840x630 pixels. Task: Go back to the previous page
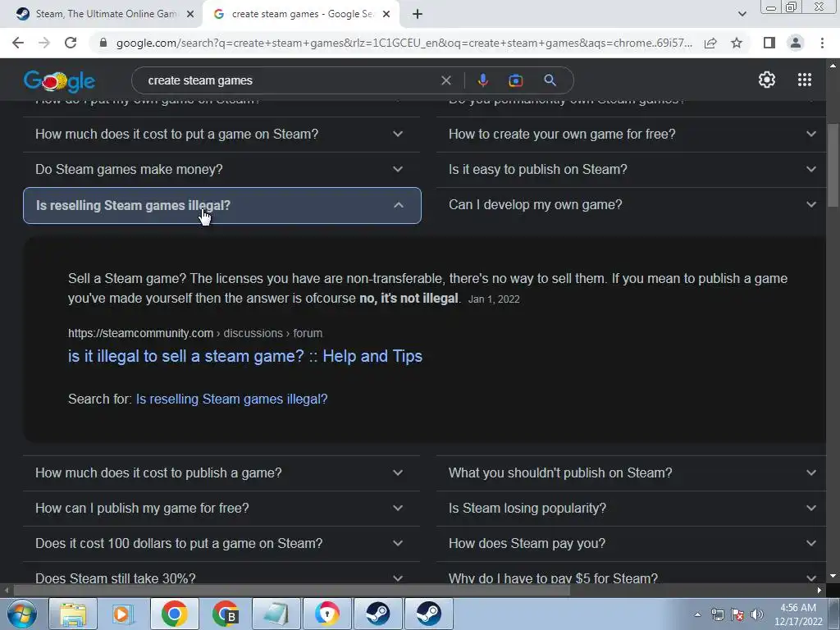tap(18, 43)
